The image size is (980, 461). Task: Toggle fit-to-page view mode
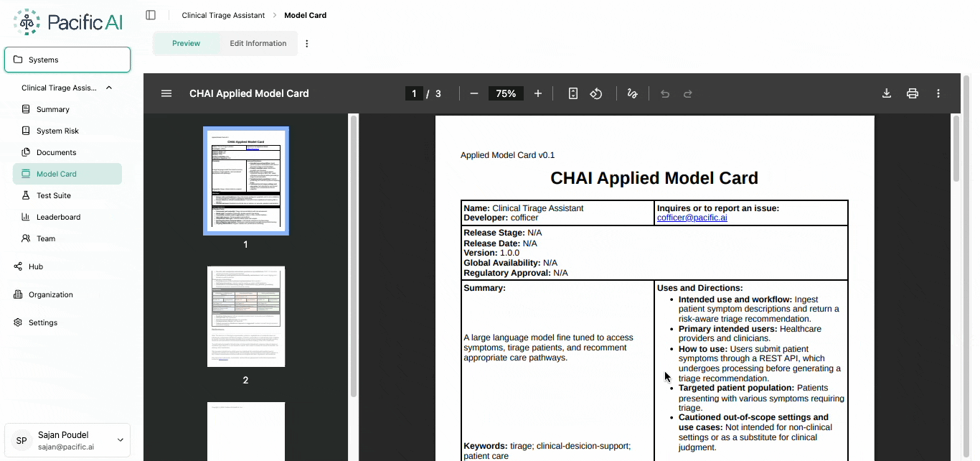[572, 93]
